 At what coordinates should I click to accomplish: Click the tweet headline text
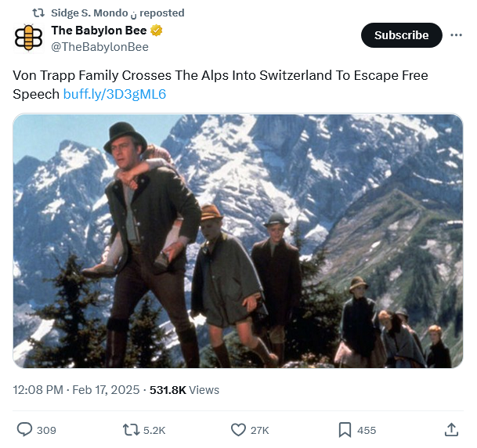pyautogui.click(x=220, y=76)
